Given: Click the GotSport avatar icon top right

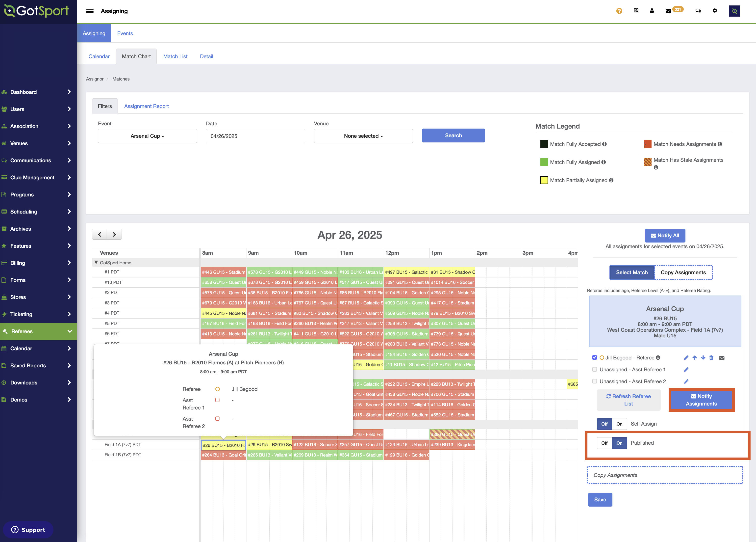Looking at the screenshot, I should tap(734, 11).
